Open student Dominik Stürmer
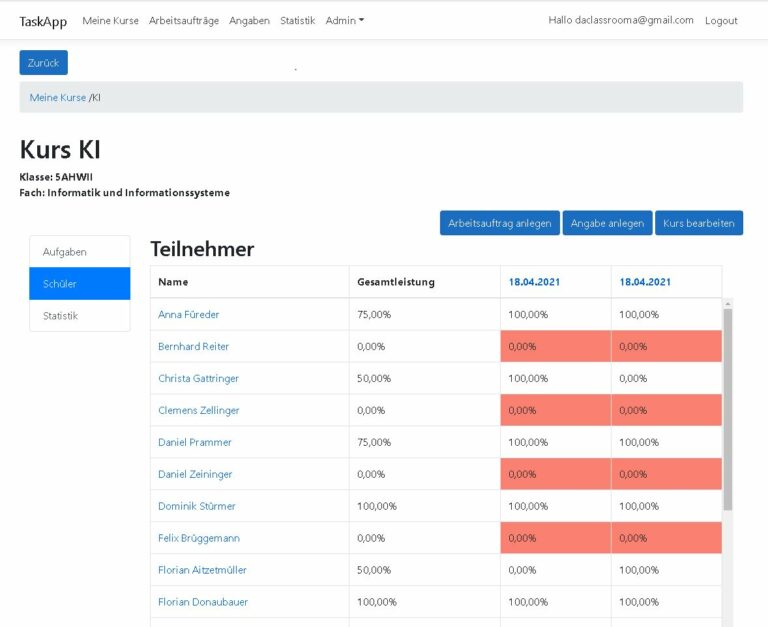Image resolution: width=768 pixels, height=627 pixels. tap(196, 506)
